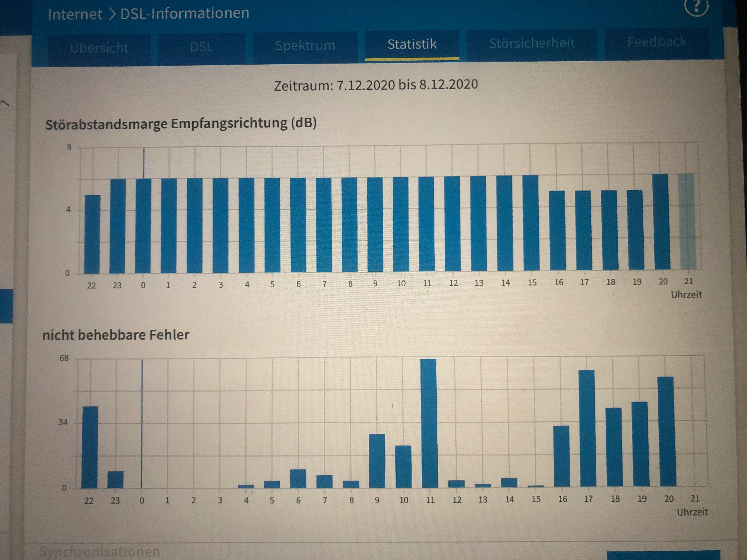Click the highlighted blue sidebar item
The image size is (747, 560).
click(x=6, y=306)
